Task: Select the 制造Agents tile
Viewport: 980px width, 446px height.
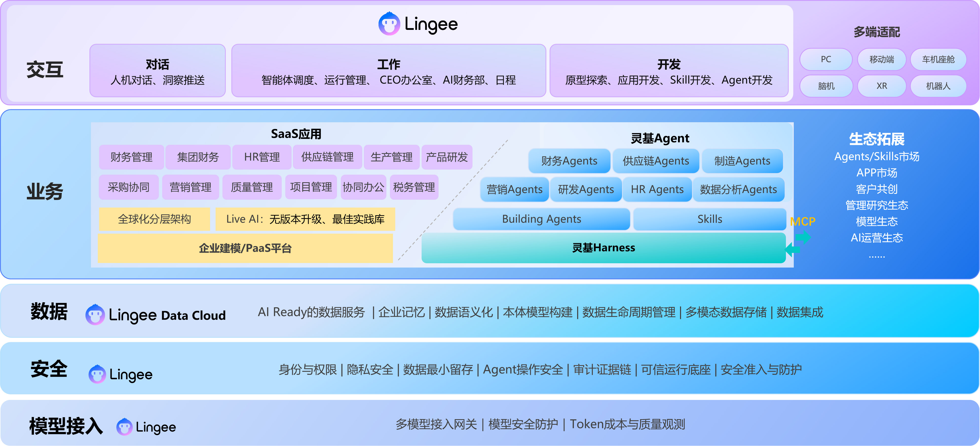Action: [x=742, y=161]
